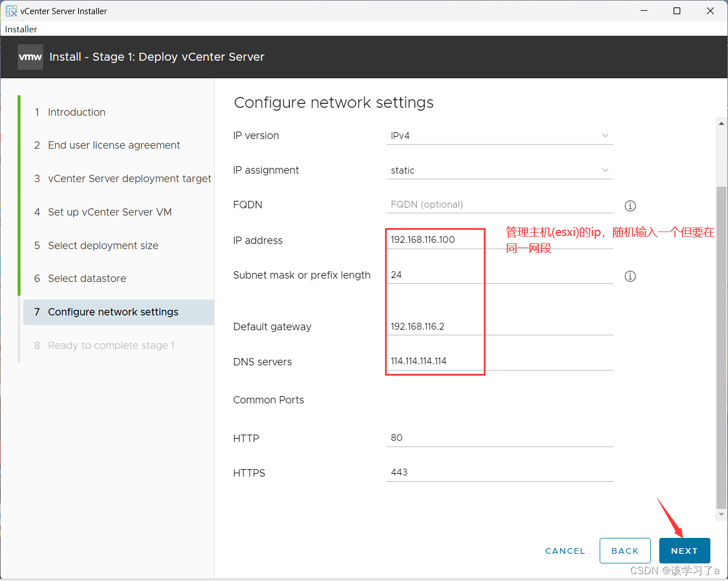
Task: Open the IP assignment dropdown showing static
Action: pos(500,170)
